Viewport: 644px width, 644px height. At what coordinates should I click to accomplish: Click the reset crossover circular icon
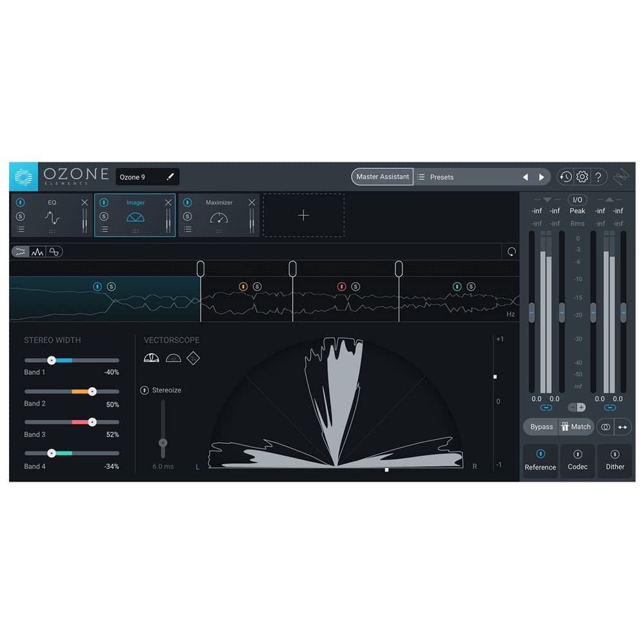(x=511, y=252)
